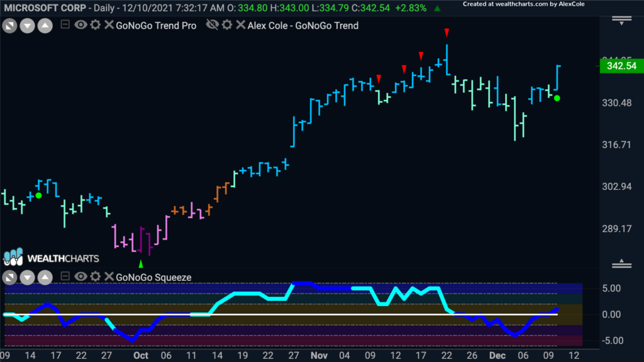Image resolution: width=644 pixels, height=362 pixels.
Task: Open Alex Cole GoNoGo Trend settings gear
Action: 227,25
